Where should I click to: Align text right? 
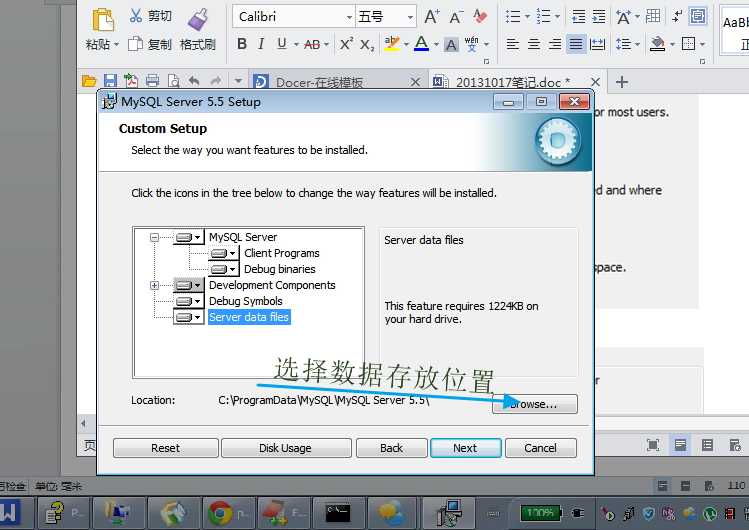click(555, 44)
